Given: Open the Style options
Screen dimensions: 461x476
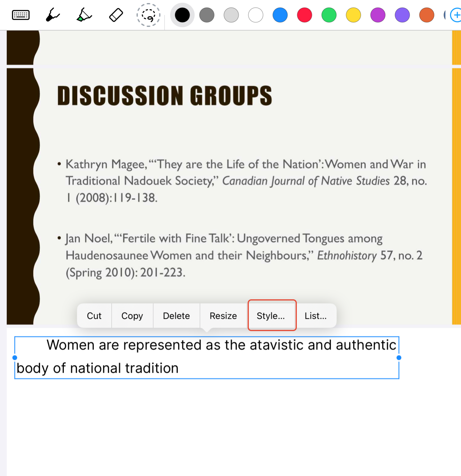Looking at the screenshot, I should coord(271,315).
